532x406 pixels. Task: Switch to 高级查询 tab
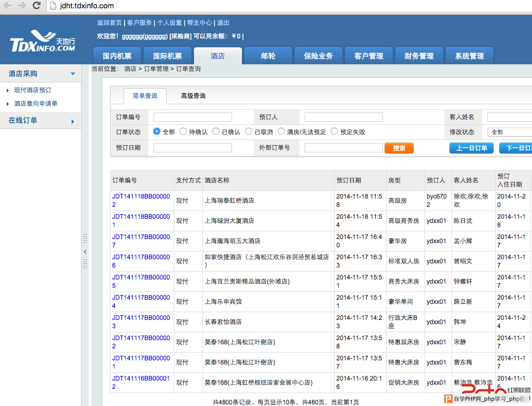[x=193, y=96]
